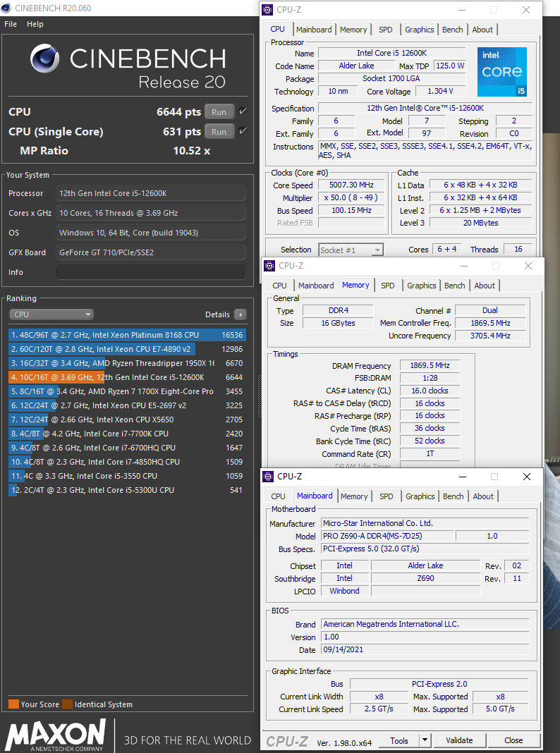
Task: Open the Tools dropdown arrow in CPU-Z
Action: (425, 740)
